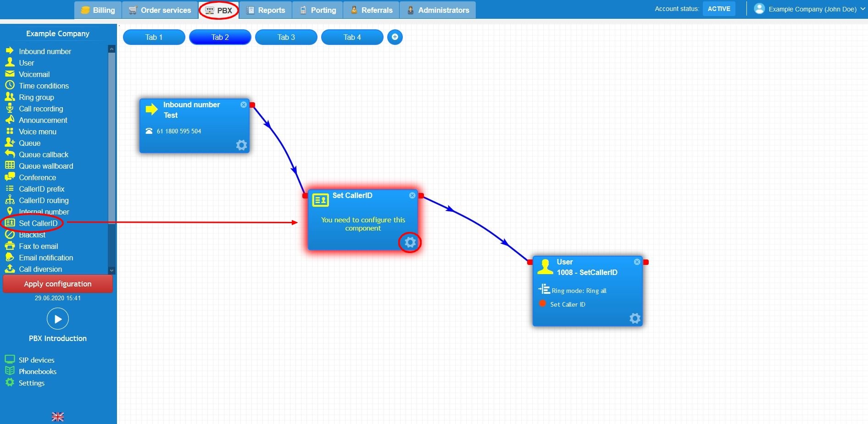Viewport: 868px width, 424px height.
Task: Click the 'Example Company' sidebar heading
Action: tap(58, 33)
